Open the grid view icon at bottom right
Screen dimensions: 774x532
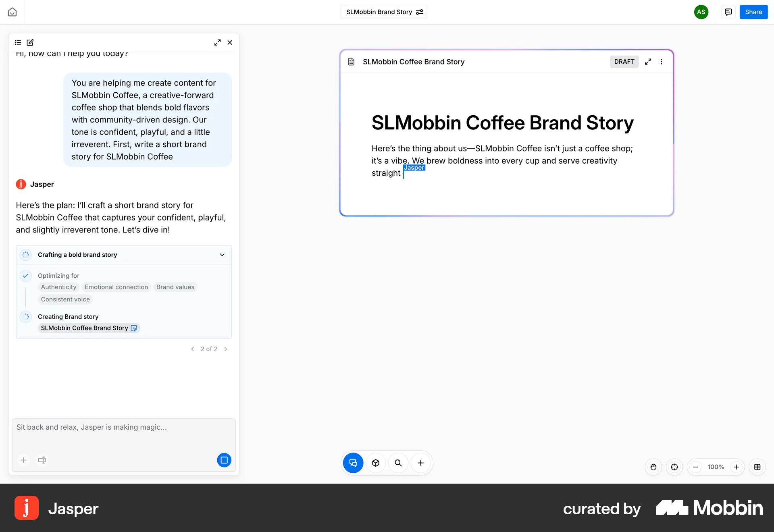pyautogui.click(x=757, y=467)
